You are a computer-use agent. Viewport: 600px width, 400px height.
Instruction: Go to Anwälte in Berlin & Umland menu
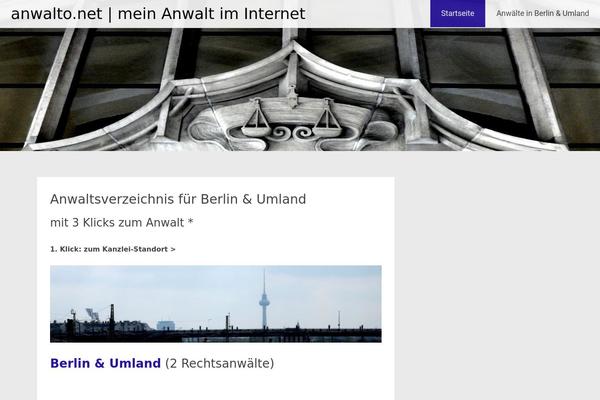click(x=542, y=13)
